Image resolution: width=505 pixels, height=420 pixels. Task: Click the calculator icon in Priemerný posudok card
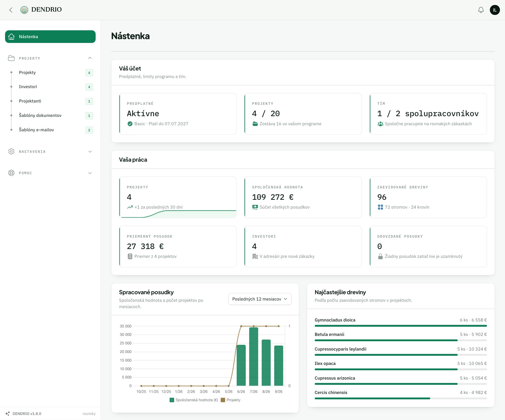(x=130, y=256)
